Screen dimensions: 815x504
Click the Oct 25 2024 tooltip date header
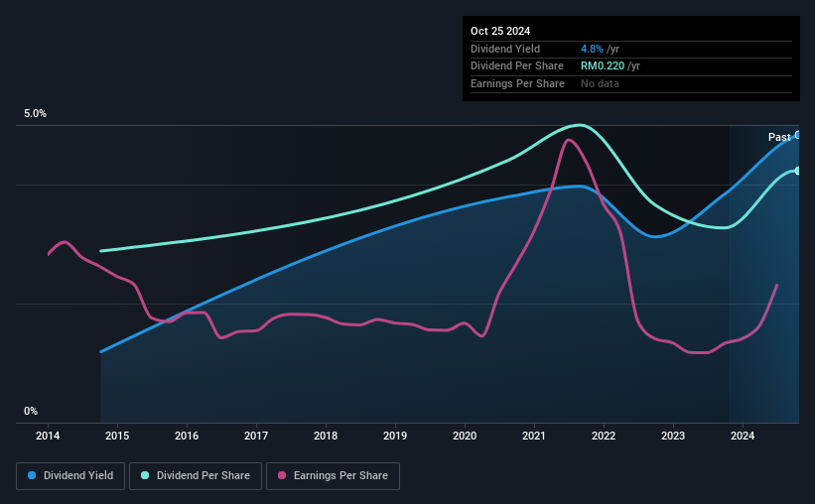pyautogui.click(x=500, y=31)
